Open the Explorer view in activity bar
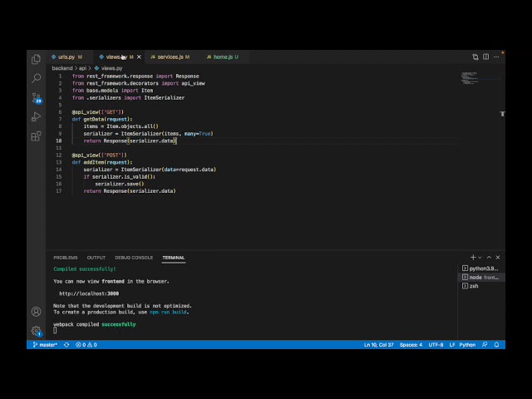 [36, 59]
